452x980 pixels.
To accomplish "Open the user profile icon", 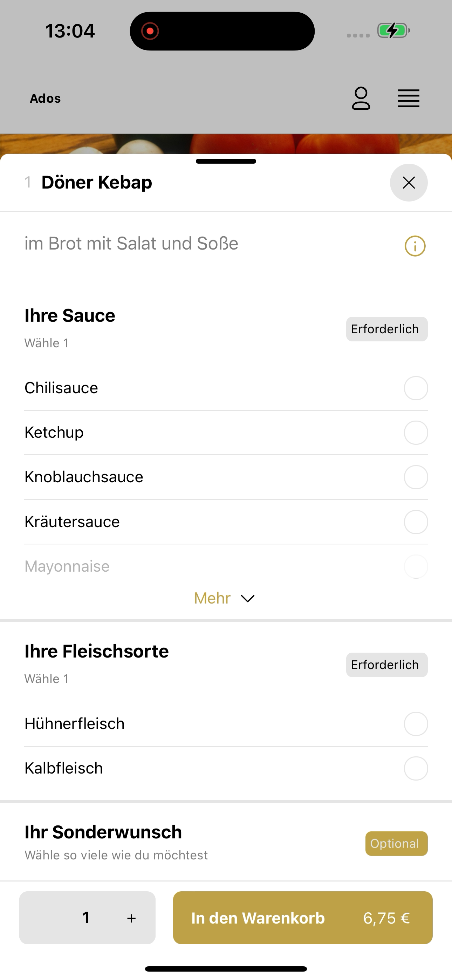I will [x=361, y=98].
